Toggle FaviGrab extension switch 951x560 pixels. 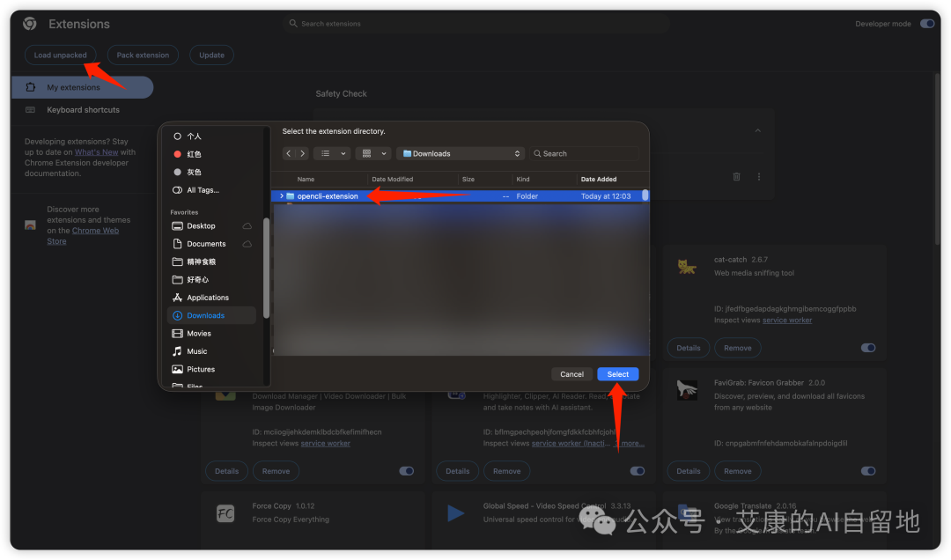pos(868,471)
